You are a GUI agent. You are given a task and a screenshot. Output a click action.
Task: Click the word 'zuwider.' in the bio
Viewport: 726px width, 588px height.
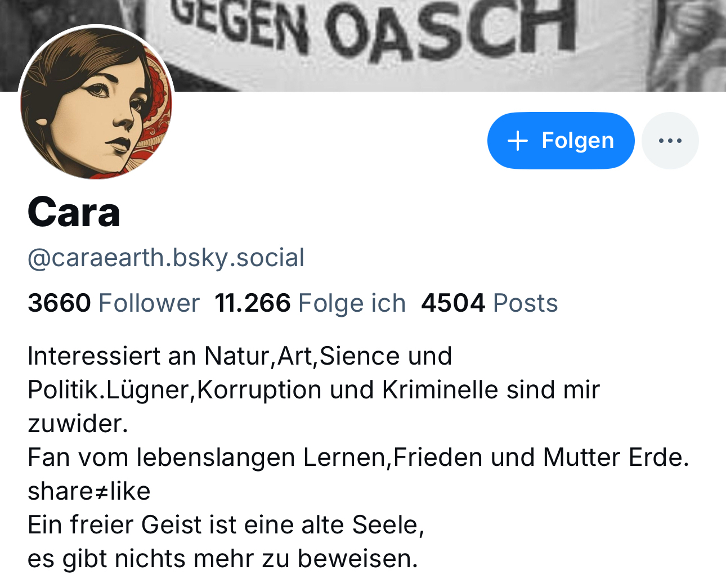78,424
